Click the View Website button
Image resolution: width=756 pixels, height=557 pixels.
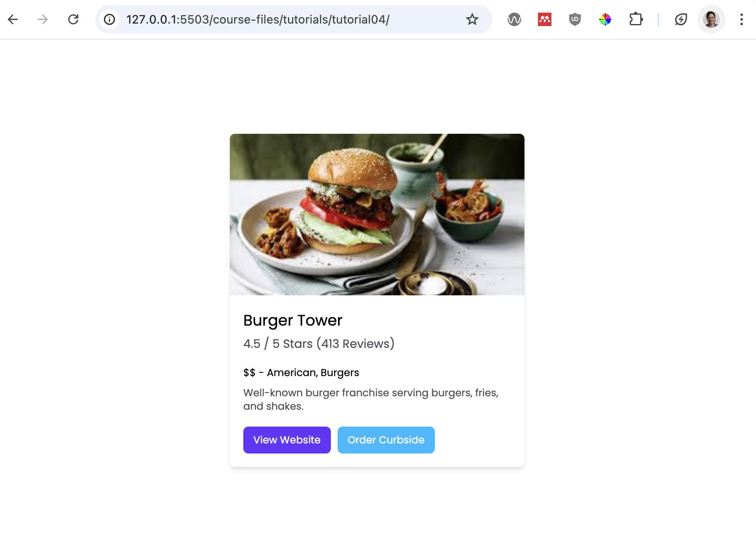click(x=287, y=440)
